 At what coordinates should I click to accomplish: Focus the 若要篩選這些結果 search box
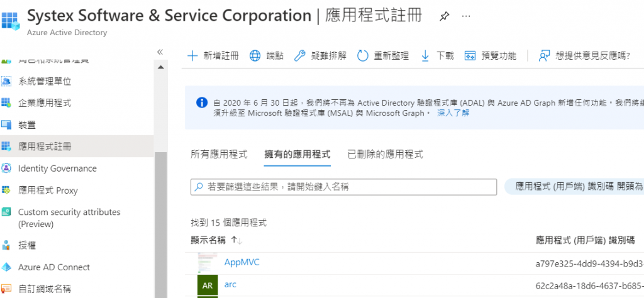pos(344,187)
